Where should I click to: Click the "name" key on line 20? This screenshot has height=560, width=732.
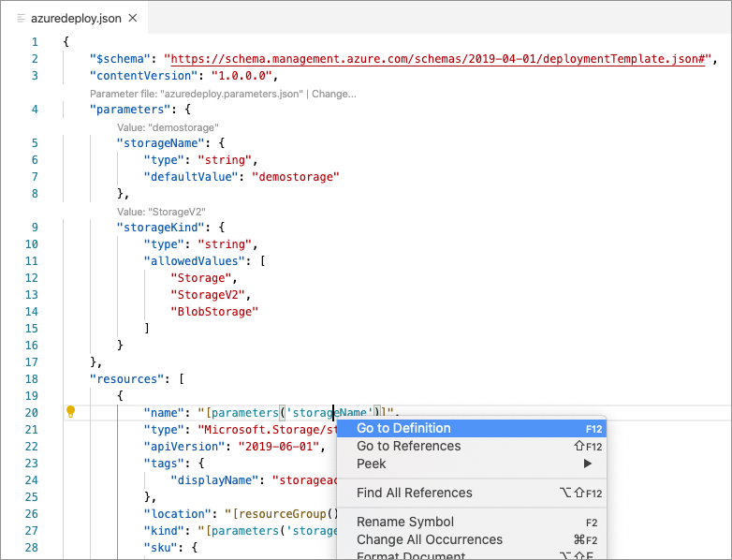pos(164,413)
